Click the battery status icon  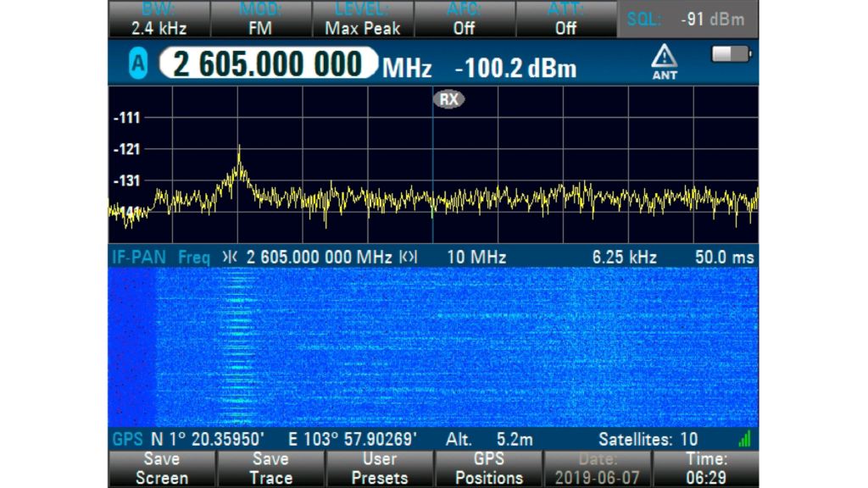pos(732,54)
